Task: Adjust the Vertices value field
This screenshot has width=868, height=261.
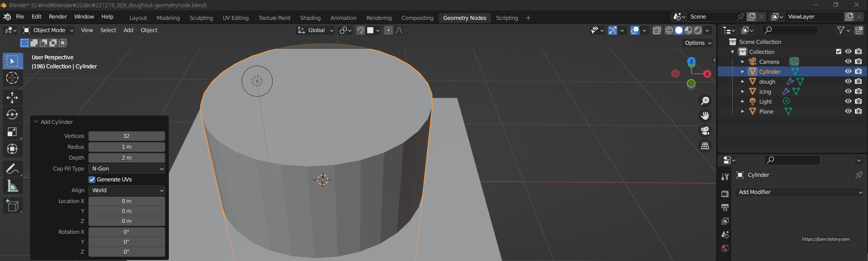Action: (x=127, y=136)
